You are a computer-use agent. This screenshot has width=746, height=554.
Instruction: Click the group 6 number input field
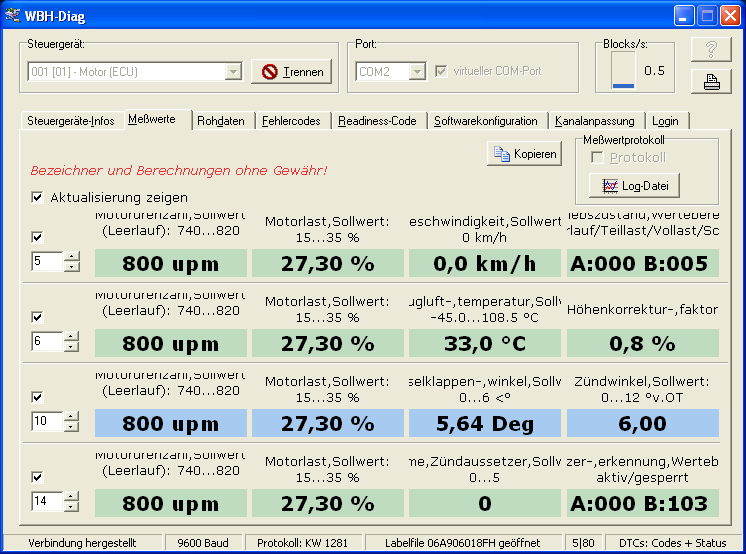tap(46, 341)
